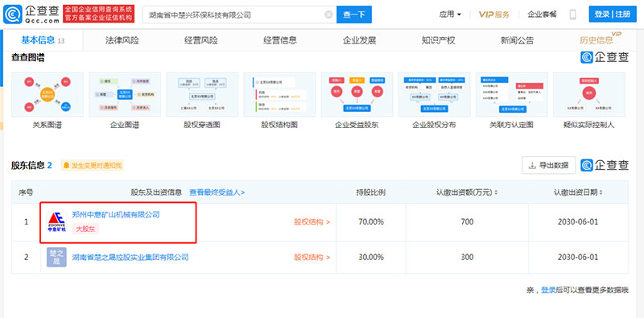Clear the search box with the X icon
This screenshot has height=318, width=644.
[x=328, y=14]
